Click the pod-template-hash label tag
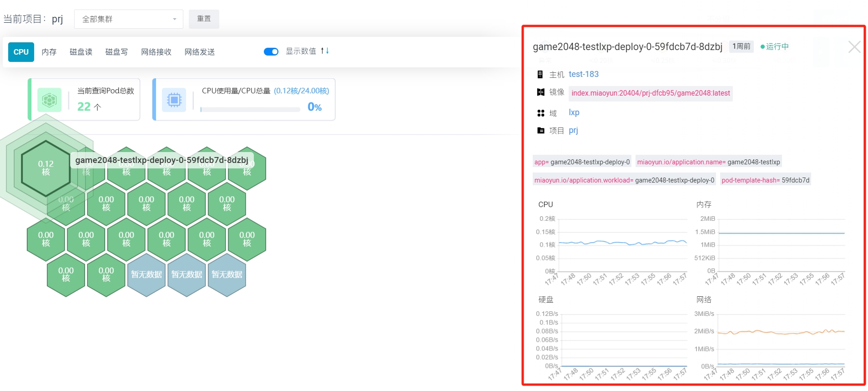 pyautogui.click(x=766, y=180)
